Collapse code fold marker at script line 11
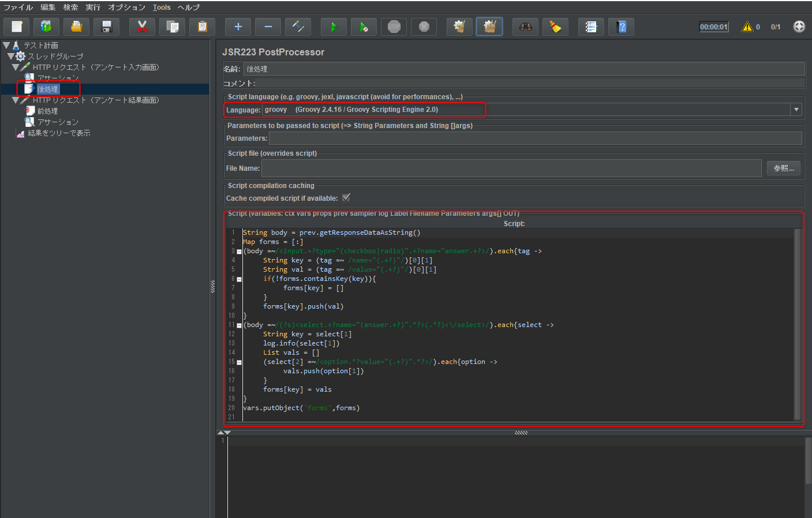This screenshot has width=812, height=518. coord(239,325)
